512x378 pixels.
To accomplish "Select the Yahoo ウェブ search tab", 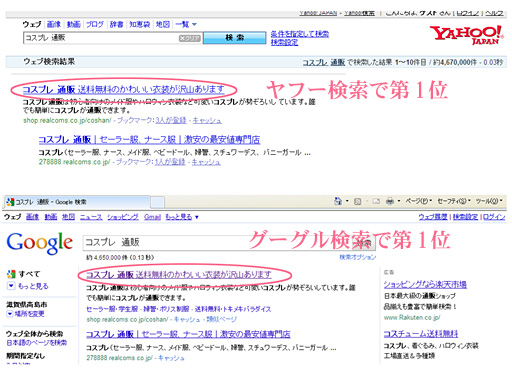I will click(x=32, y=24).
